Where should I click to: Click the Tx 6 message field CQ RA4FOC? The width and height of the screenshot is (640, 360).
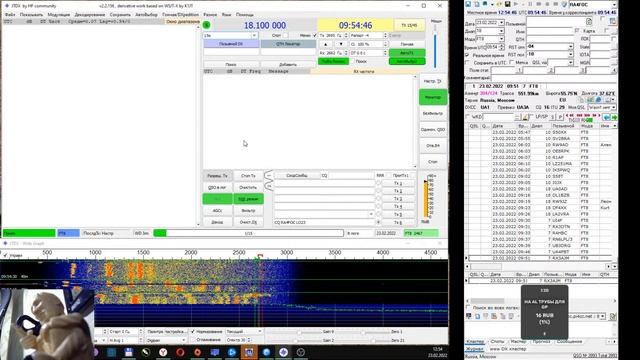click(324, 222)
